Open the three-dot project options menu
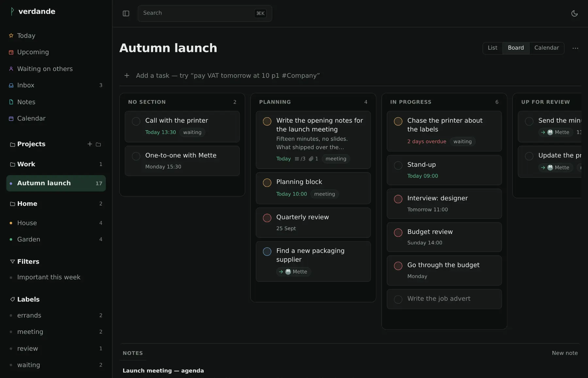 click(x=575, y=48)
